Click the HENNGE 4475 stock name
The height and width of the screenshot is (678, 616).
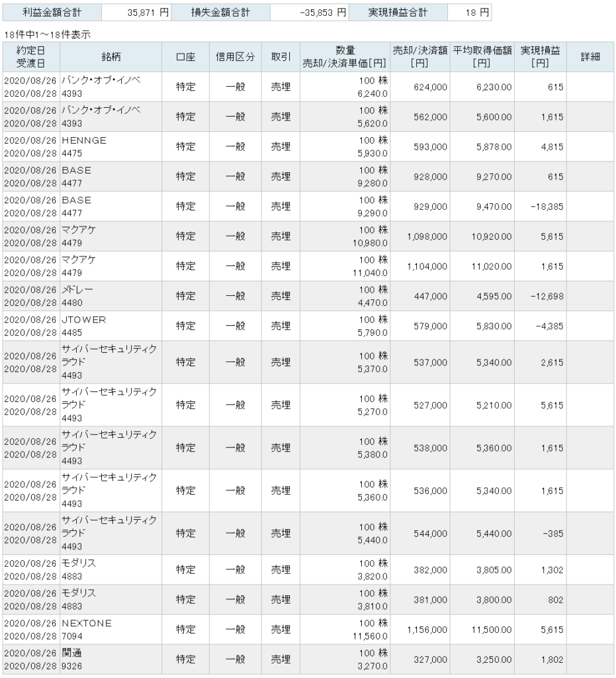84,146
